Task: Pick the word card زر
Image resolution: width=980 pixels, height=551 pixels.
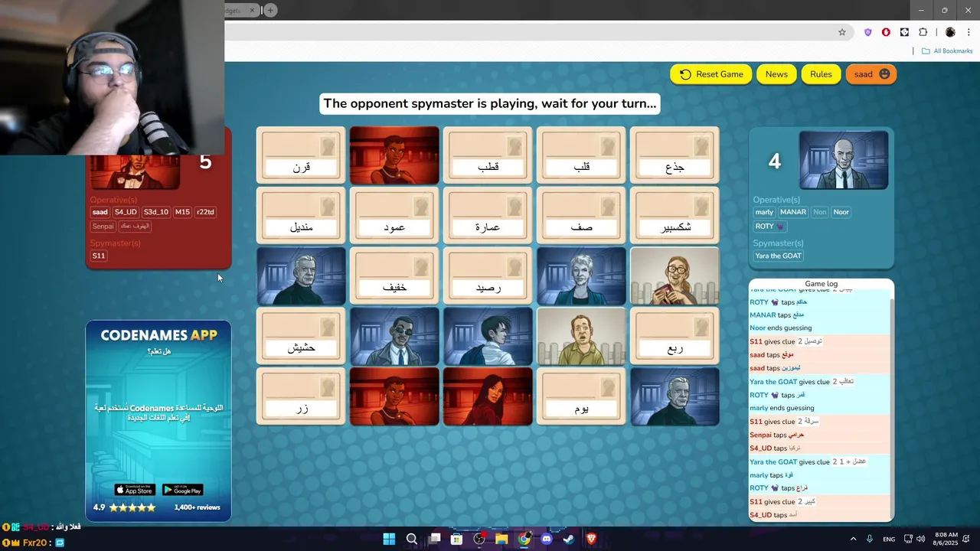Action: pyautogui.click(x=301, y=396)
